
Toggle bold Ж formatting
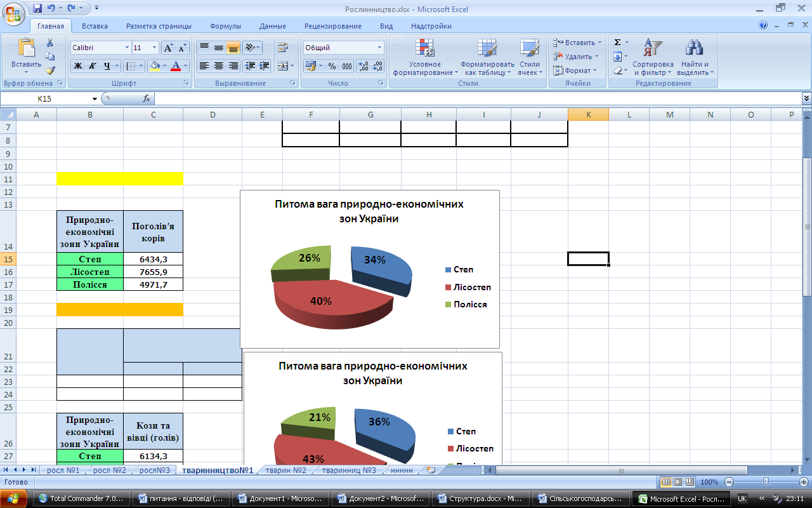click(x=77, y=66)
